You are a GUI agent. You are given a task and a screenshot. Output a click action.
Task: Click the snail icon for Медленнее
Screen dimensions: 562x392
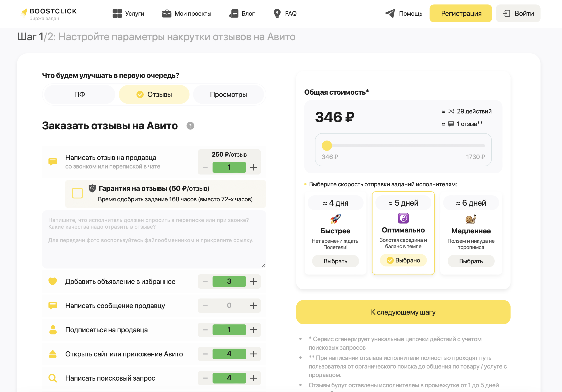click(x=471, y=219)
